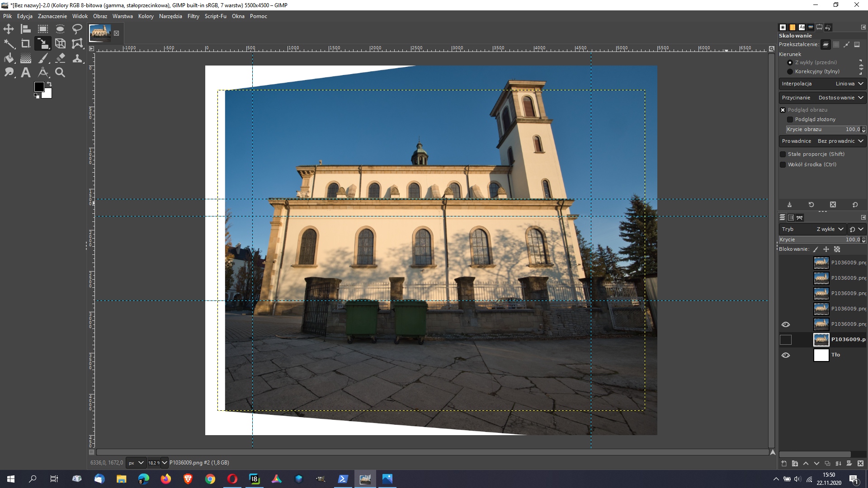The width and height of the screenshot is (868, 488).
Task: Select the Scale transform tool
Action: click(42, 43)
